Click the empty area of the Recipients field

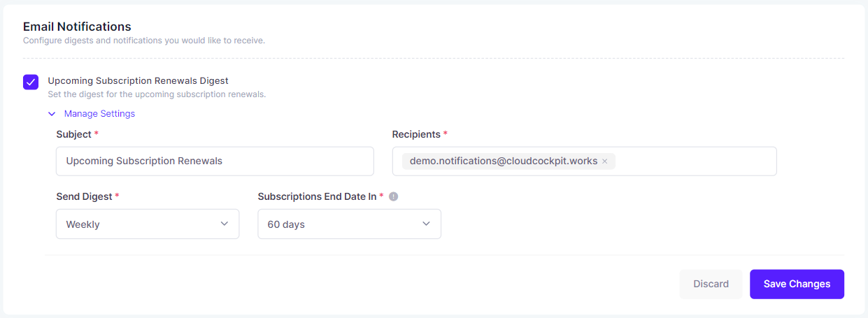[x=696, y=161]
